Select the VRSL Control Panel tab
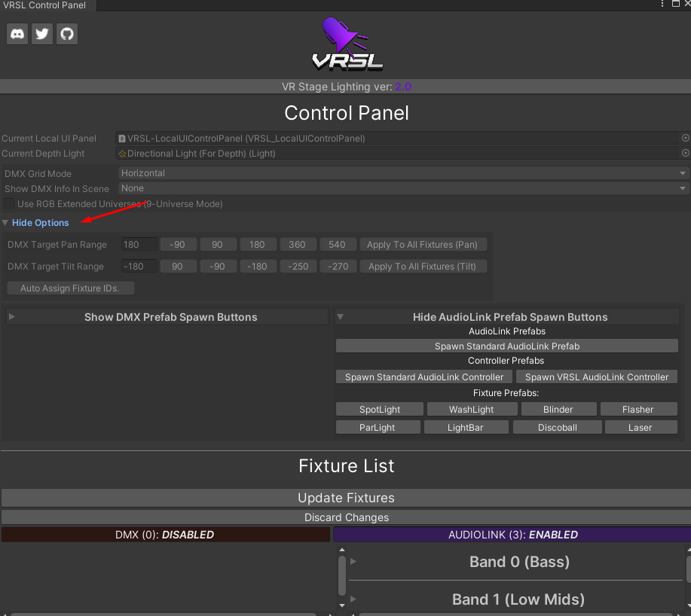Screen dimensions: 691x616 47,5
